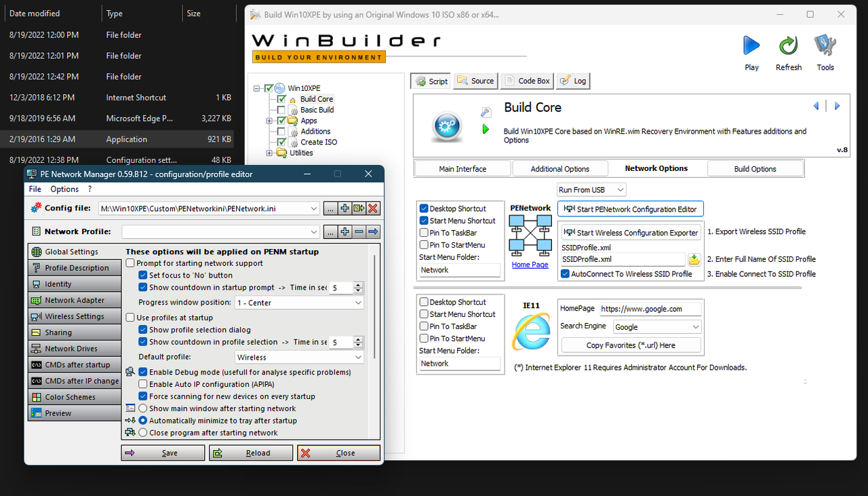Open Wireless Settings section
Image resolution: width=868 pixels, height=496 pixels.
[75, 316]
